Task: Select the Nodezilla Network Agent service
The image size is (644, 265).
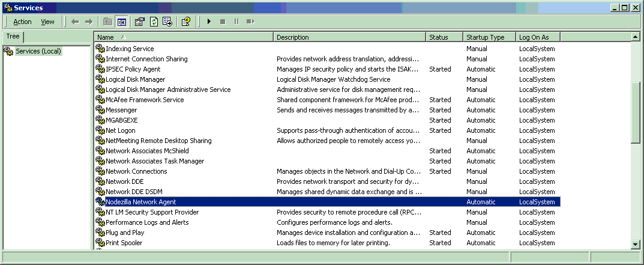Action: coord(141,202)
